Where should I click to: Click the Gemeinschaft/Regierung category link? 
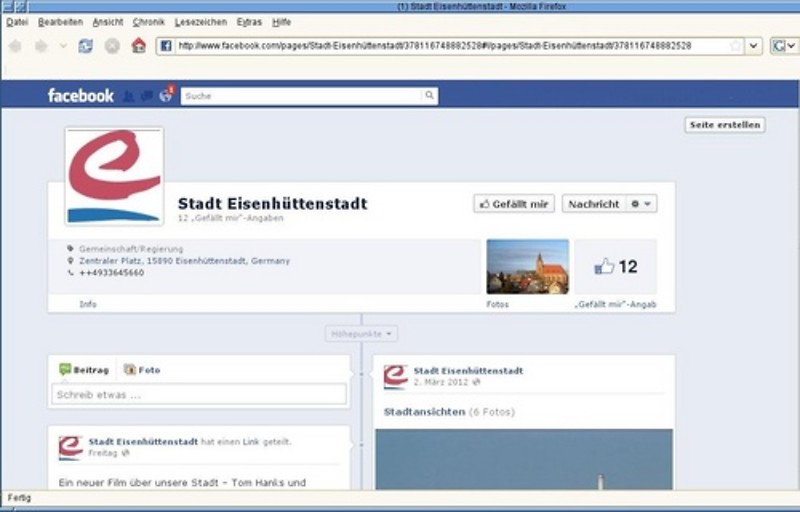click(x=131, y=249)
